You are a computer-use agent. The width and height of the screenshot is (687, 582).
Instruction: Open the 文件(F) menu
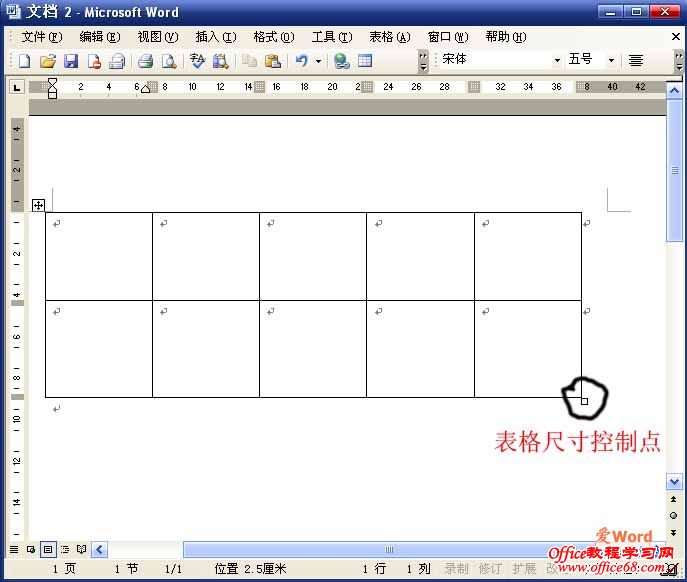click(x=42, y=37)
